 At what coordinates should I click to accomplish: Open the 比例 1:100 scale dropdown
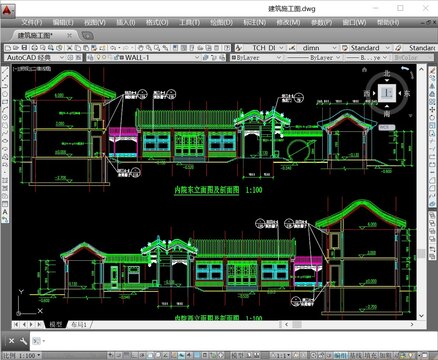(x=22, y=355)
